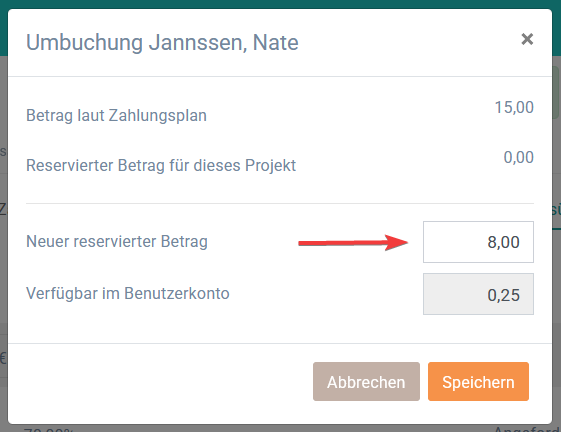
Task: Click the teal header bar behind the dialog
Action: pyautogui.click(x=280, y=4)
